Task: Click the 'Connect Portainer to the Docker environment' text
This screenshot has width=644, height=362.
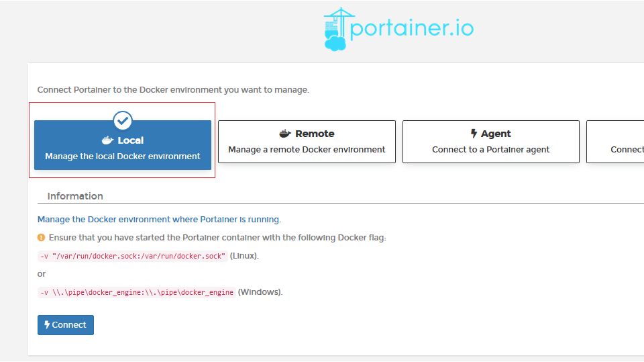Action: click(x=173, y=90)
